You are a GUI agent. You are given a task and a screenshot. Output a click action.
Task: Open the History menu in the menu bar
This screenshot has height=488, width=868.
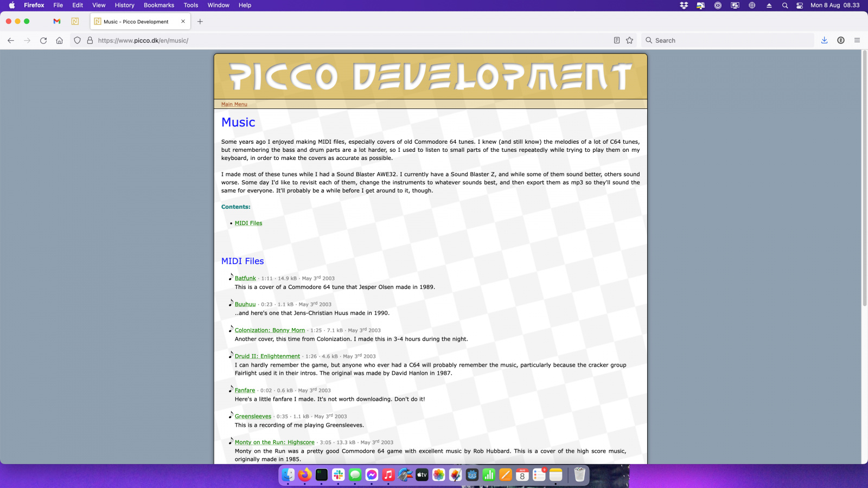click(x=124, y=5)
